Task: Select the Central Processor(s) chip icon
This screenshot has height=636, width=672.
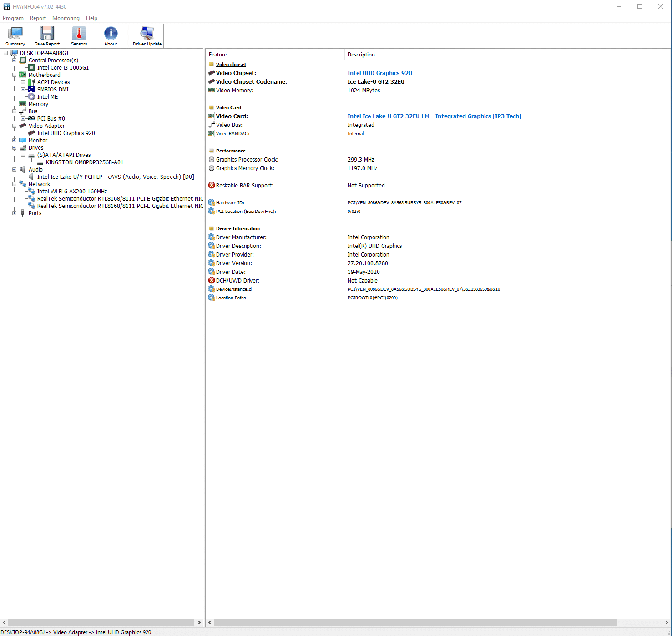Action: click(x=23, y=61)
